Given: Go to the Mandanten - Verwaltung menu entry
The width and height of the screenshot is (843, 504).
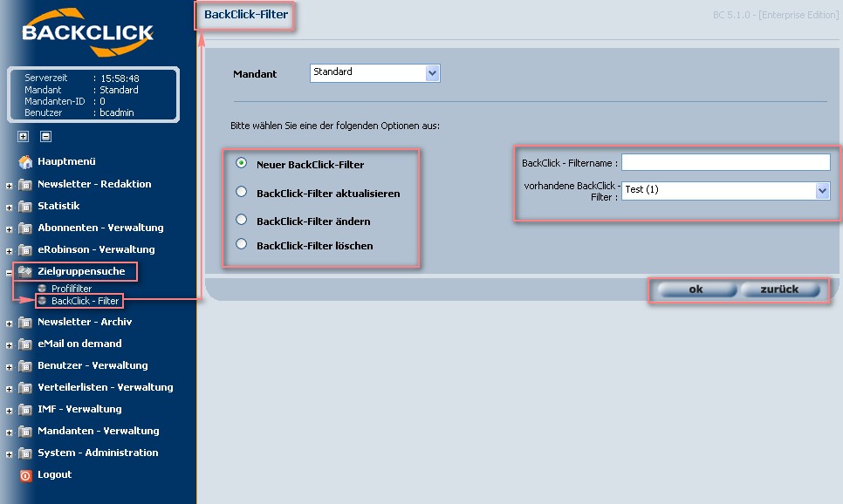Looking at the screenshot, I should 99,431.
